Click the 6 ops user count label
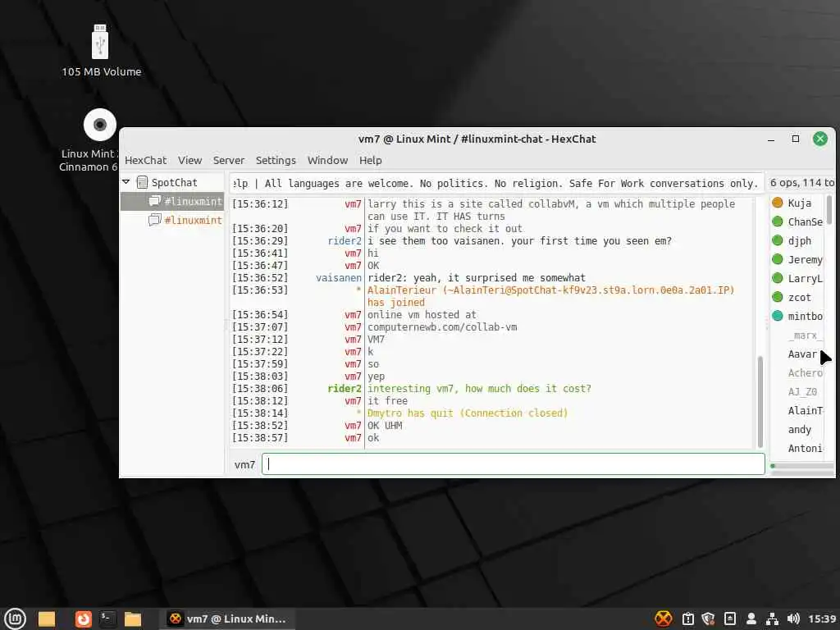The height and width of the screenshot is (630, 840). coord(802,183)
